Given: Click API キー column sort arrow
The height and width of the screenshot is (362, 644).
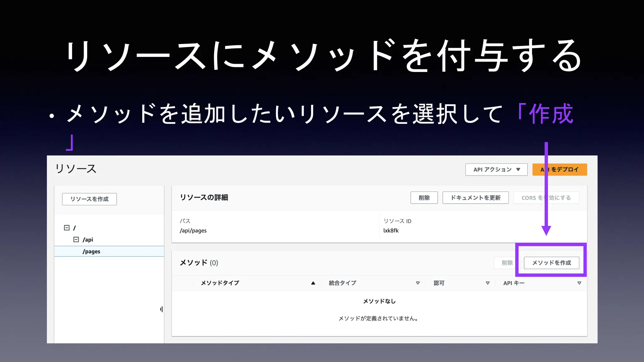Looking at the screenshot, I should point(579,283).
